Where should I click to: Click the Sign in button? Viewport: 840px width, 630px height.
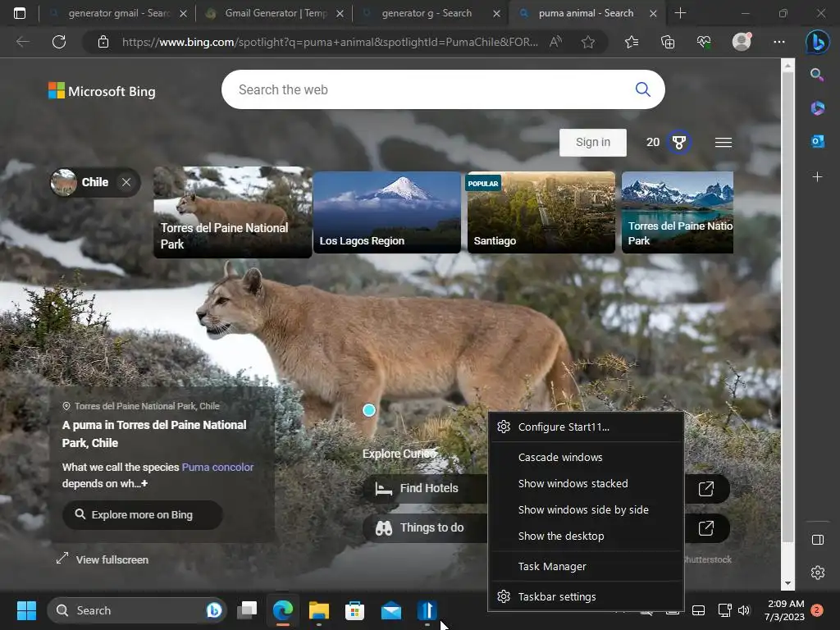592,142
